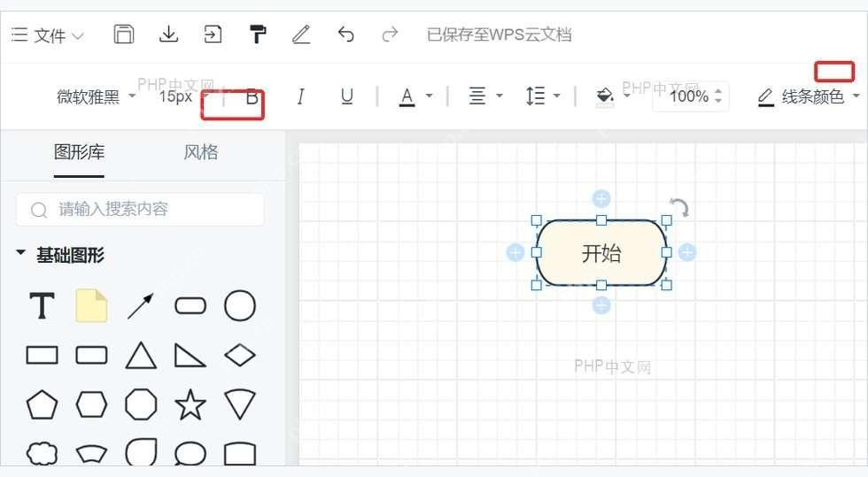Toggle underline formatting
868x477 pixels.
346,96
